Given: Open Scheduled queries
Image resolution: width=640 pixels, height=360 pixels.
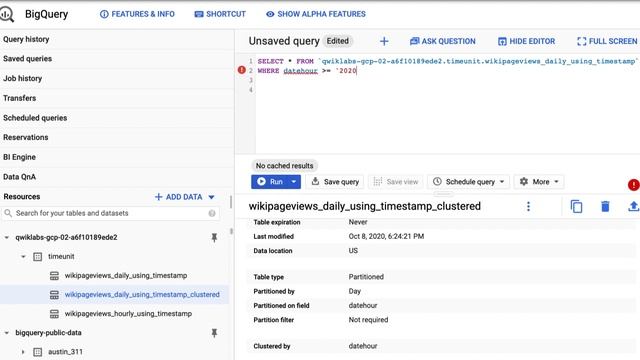Looking at the screenshot, I should 35,118.
